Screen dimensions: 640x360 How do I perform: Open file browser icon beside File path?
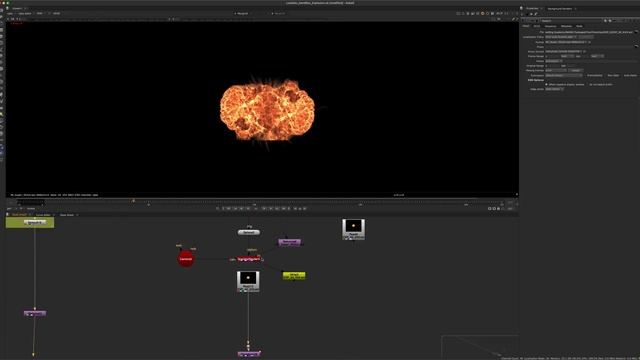pos(636,32)
